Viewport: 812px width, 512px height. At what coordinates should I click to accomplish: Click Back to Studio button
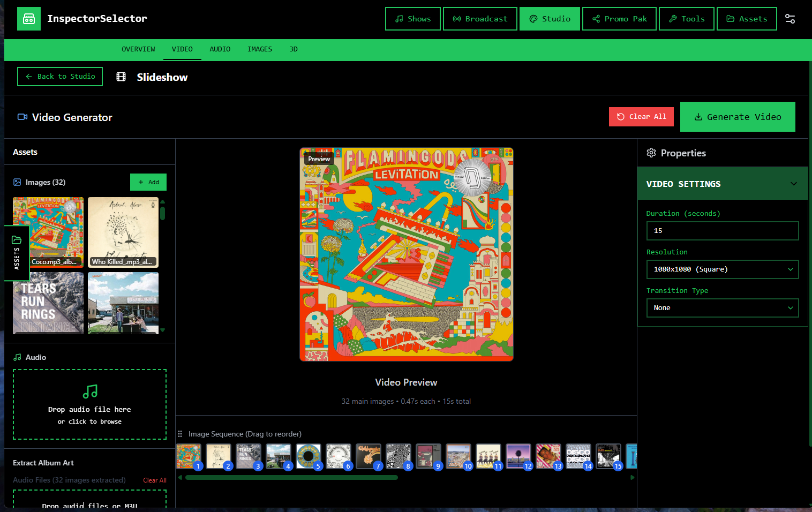pyautogui.click(x=60, y=77)
